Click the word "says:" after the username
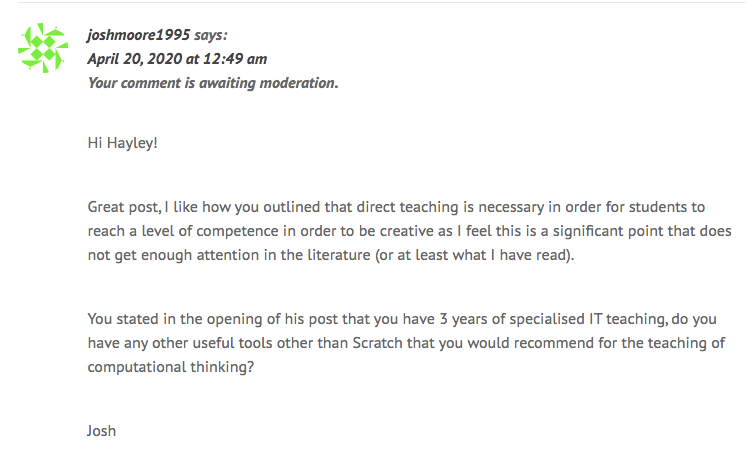 tap(211, 35)
